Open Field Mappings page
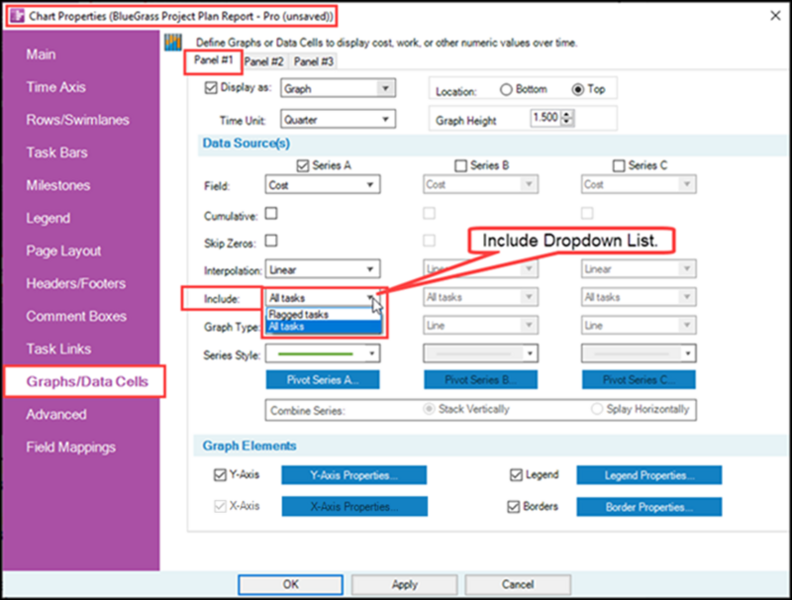The height and width of the screenshot is (600, 792). (71, 447)
